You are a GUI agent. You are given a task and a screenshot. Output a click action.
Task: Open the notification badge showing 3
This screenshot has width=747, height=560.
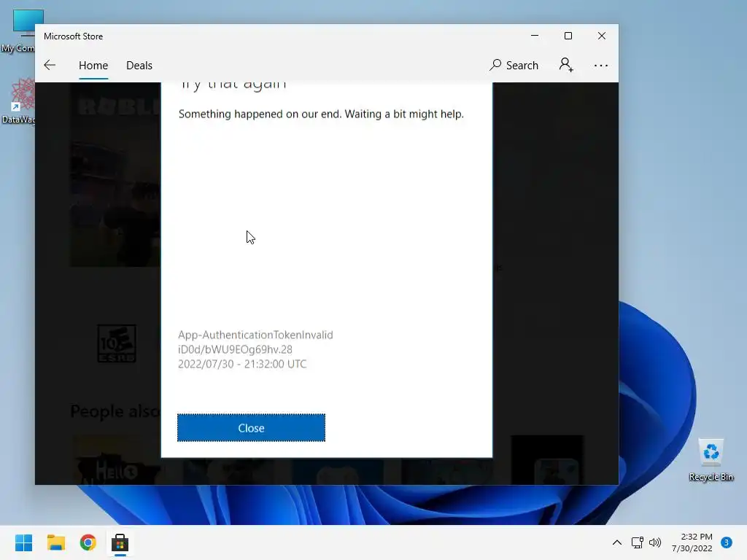tap(726, 542)
